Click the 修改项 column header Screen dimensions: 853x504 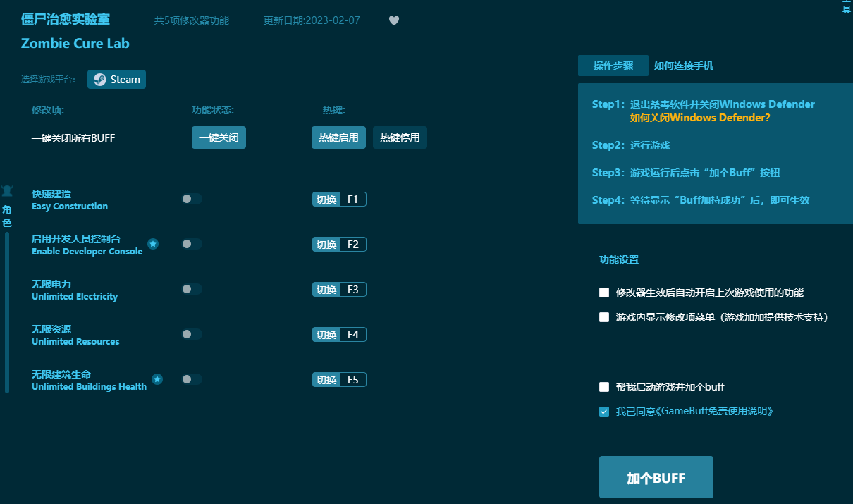point(48,110)
